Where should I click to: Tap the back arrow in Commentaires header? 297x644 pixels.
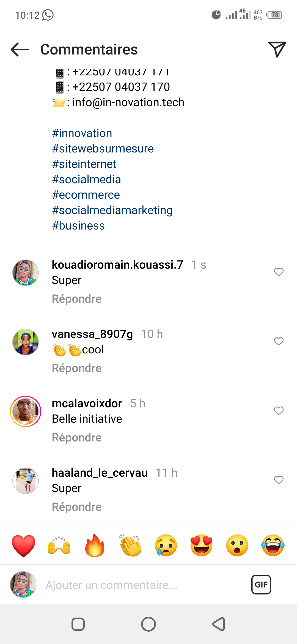click(x=20, y=50)
